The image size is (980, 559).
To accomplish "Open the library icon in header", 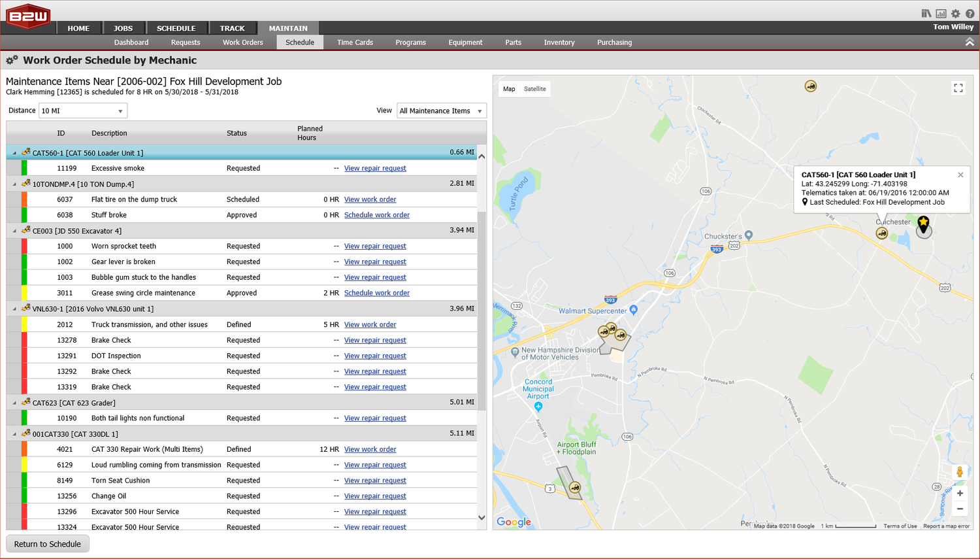I will [926, 14].
